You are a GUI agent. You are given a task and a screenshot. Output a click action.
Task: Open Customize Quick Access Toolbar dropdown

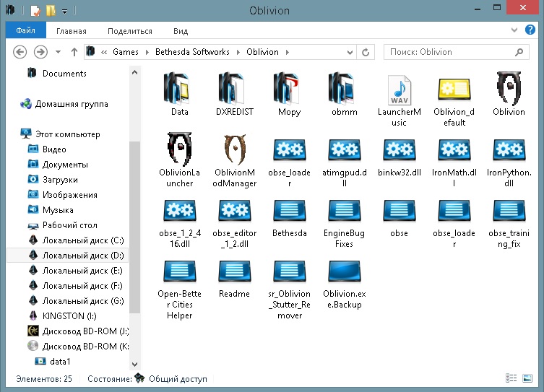click(x=64, y=11)
